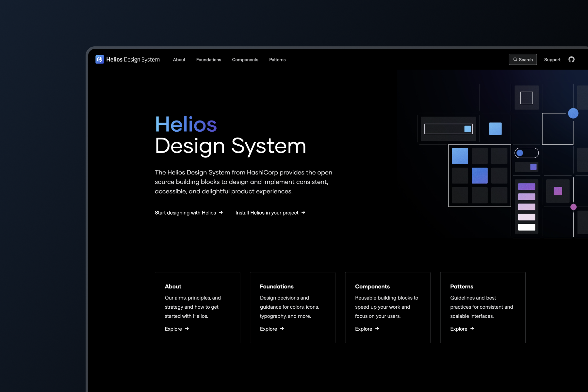Click the Patterns card heading
This screenshot has height=392, width=588.
(x=462, y=286)
